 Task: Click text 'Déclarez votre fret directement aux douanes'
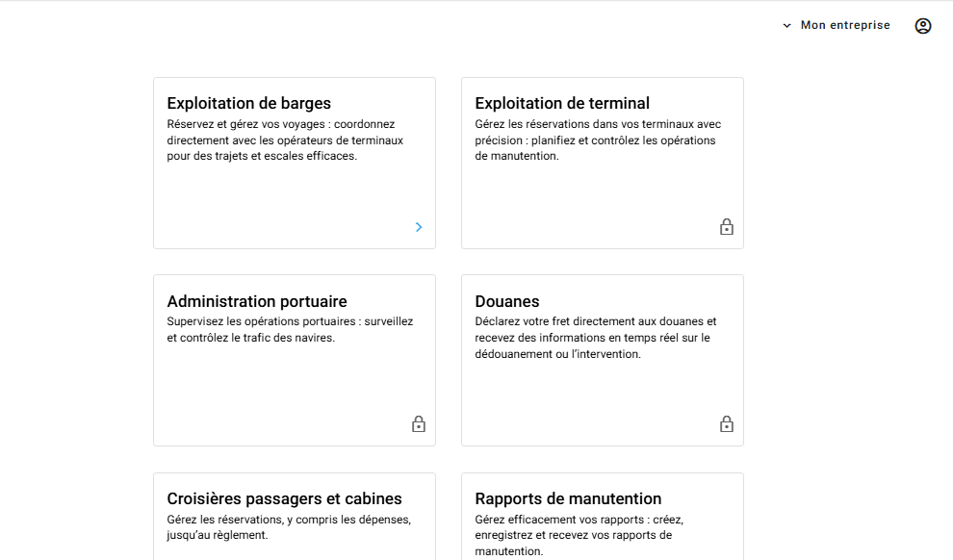(596, 338)
